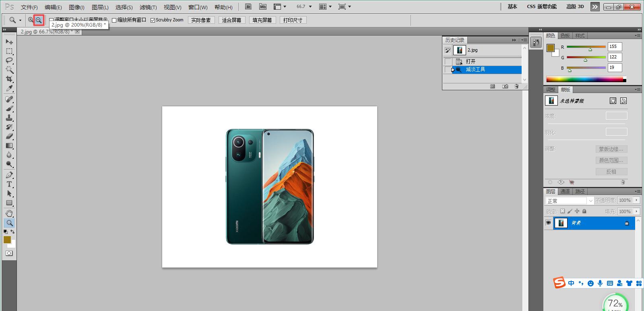The height and width of the screenshot is (311, 644).
Task: Click the 填充屏幕 button
Action: click(x=262, y=20)
